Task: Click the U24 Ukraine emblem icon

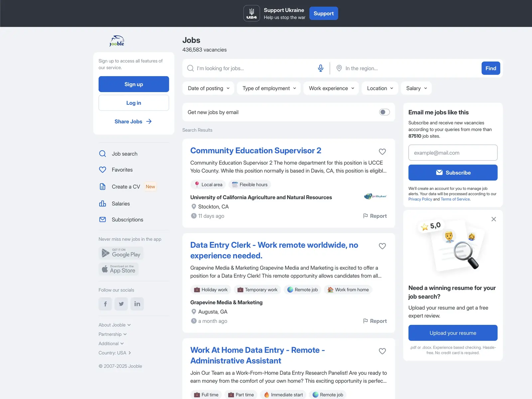Action: (x=252, y=13)
